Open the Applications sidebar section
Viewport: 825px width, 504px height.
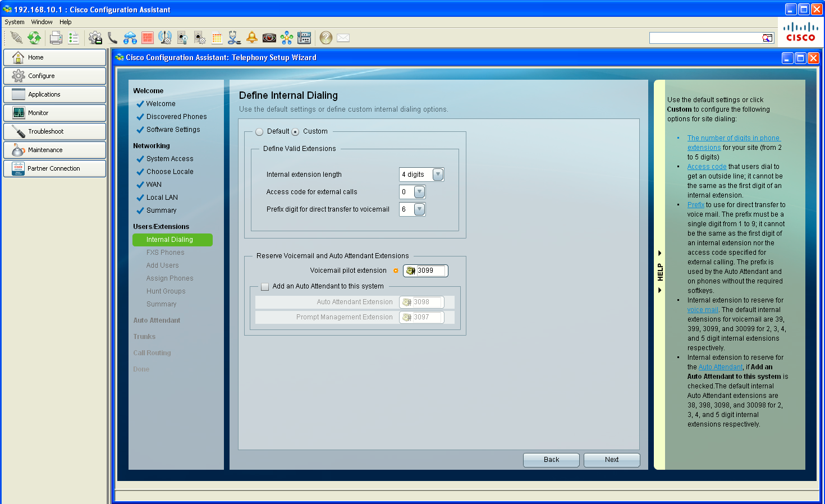coord(54,94)
